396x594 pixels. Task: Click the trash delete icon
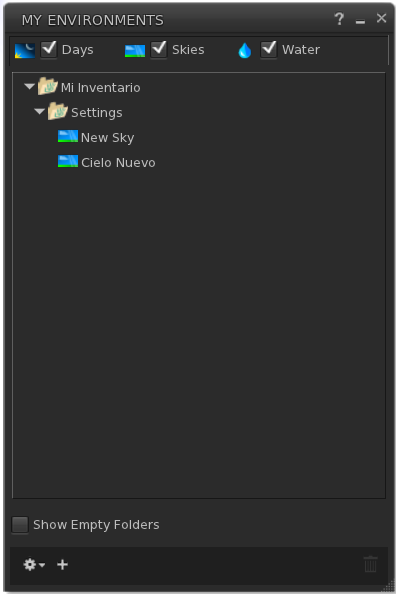click(x=370, y=564)
